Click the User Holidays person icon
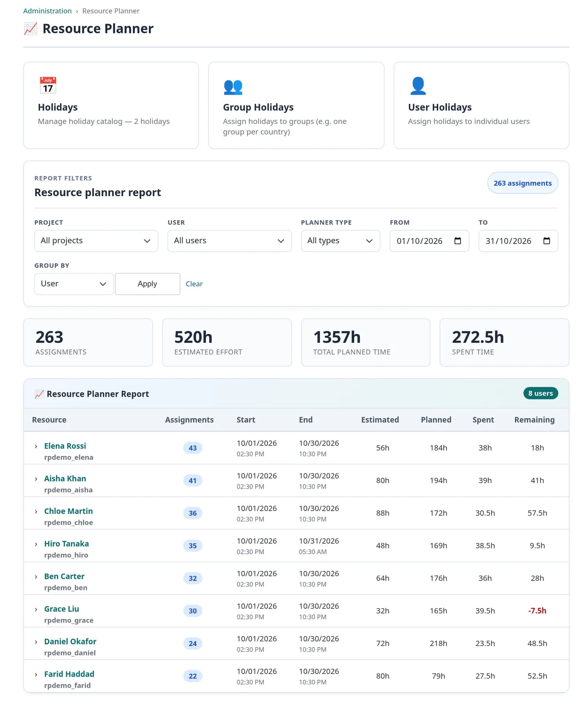Screen dimensions: 588x708 point(418,86)
